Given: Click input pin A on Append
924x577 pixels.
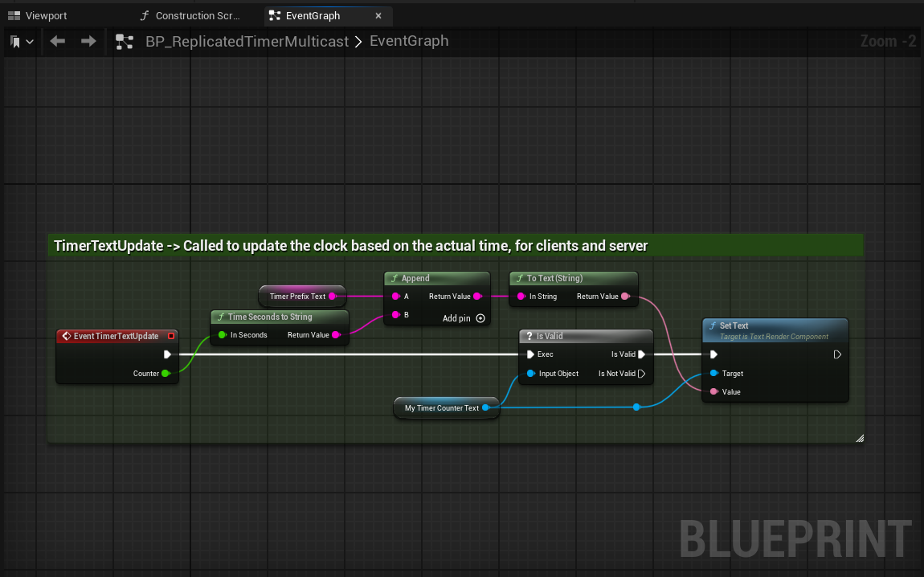Looking at the screenshot, I should (x=396, y=296).
